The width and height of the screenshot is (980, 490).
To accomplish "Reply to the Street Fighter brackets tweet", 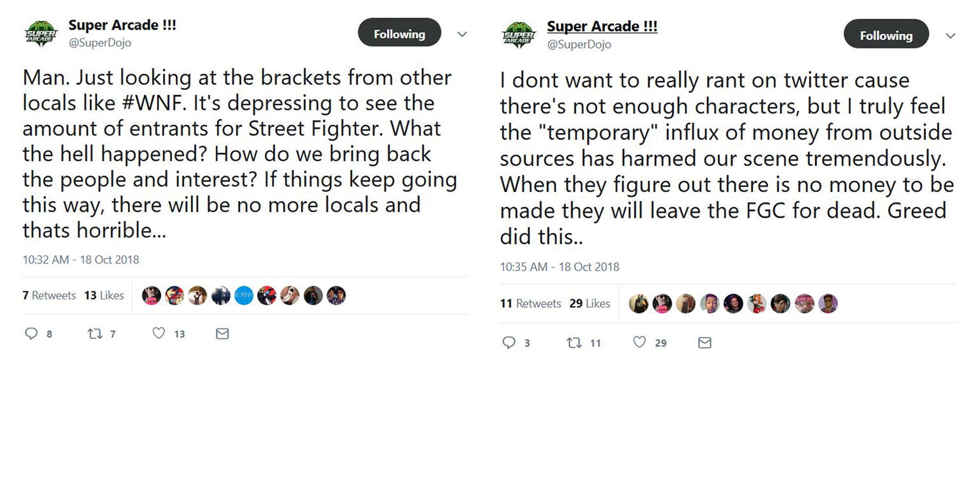I will (x=32, y=334).
